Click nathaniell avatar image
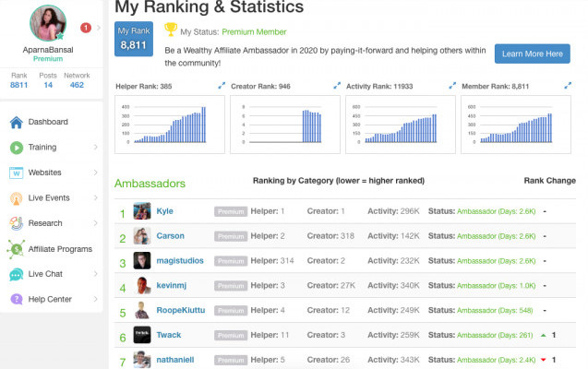 point(142,359)
